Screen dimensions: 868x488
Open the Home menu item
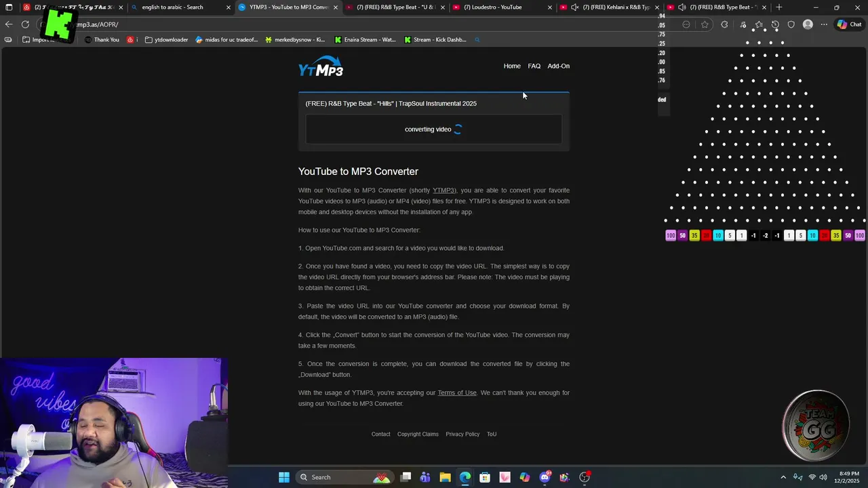[512, 66]
